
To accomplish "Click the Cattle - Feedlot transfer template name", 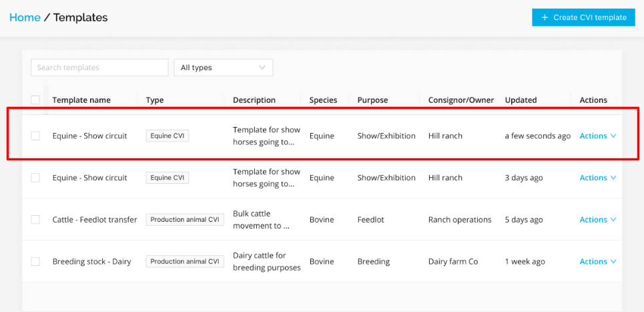I will (x=94, y=220).
